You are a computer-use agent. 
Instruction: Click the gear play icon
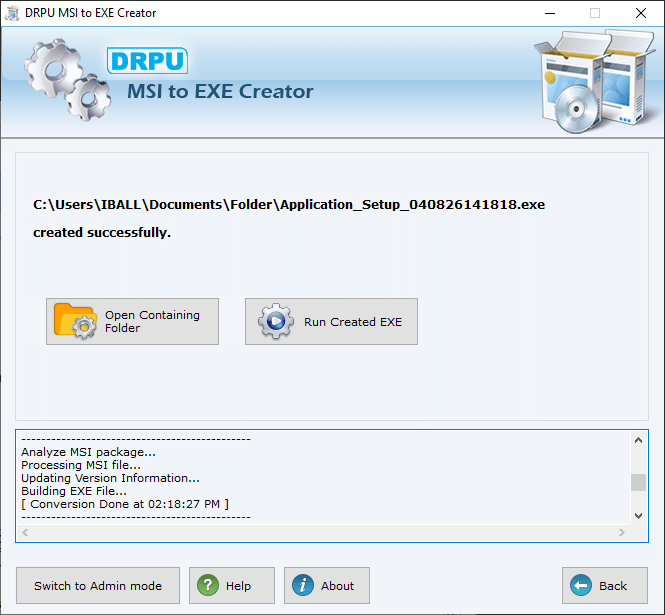[x=276, y=321]
